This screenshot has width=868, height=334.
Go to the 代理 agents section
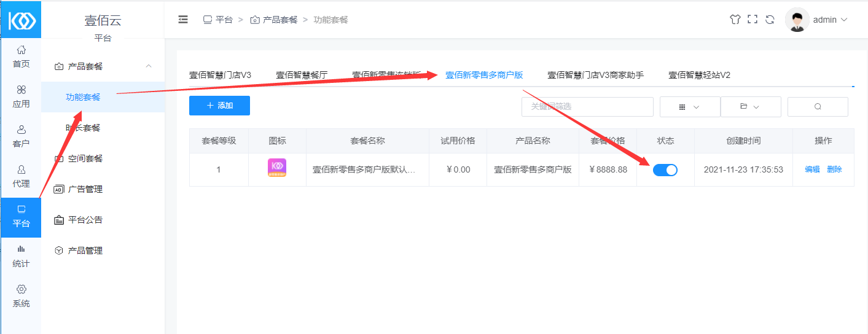tap(21, 176)
